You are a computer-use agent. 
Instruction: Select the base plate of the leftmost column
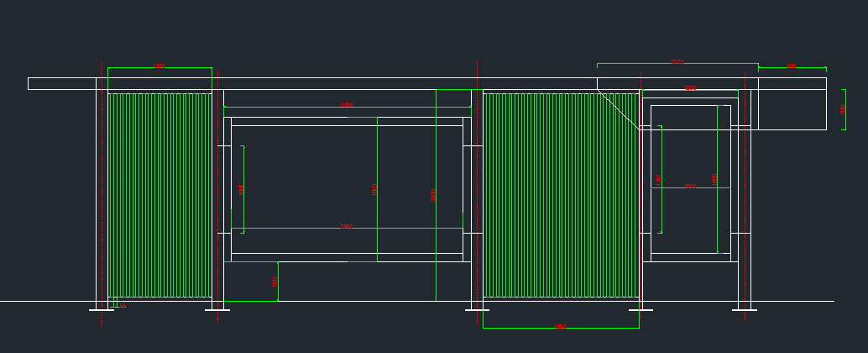tap(102, 310)
